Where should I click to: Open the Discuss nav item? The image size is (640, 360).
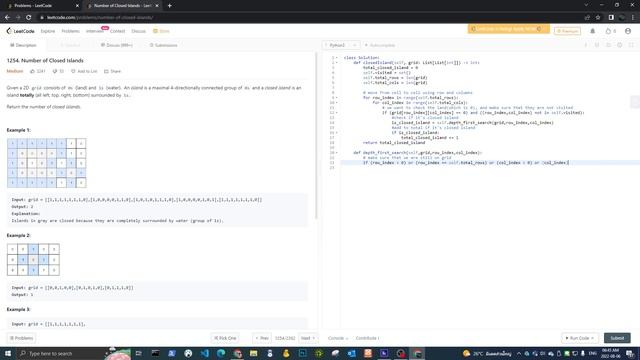pyautogui.click(x=138, y=31)
